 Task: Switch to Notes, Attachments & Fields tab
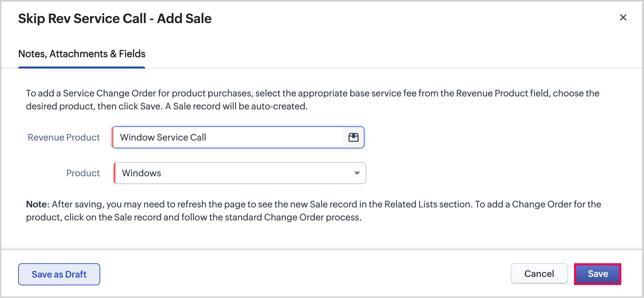point(82,54)
